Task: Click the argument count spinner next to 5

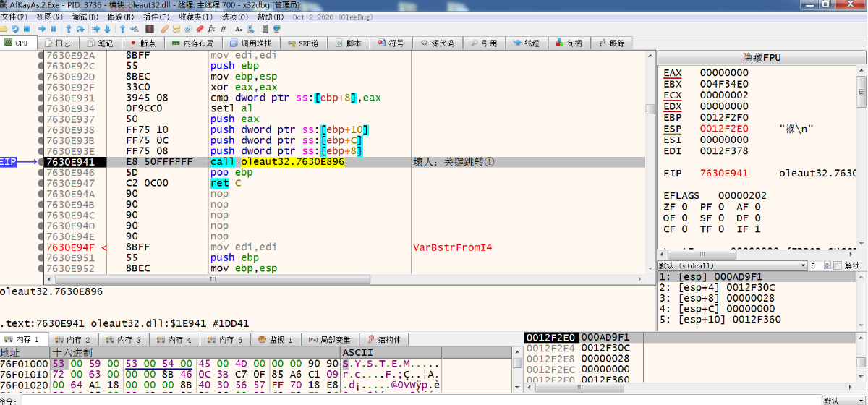Action: (x=827, y=265)
